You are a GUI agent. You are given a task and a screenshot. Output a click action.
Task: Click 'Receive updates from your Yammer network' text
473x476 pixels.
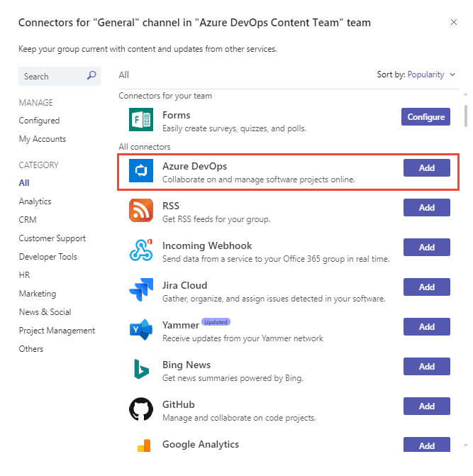click(x=243, y=338)
